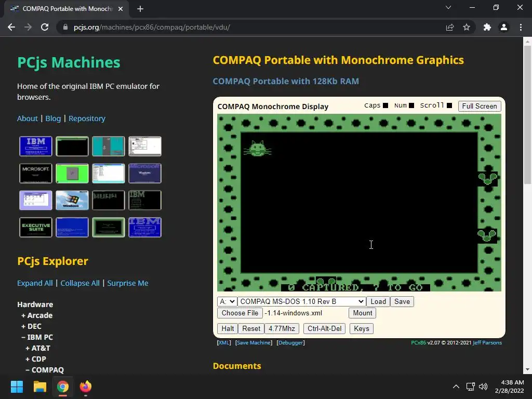Halt the emulated machine

coord(228,328)
